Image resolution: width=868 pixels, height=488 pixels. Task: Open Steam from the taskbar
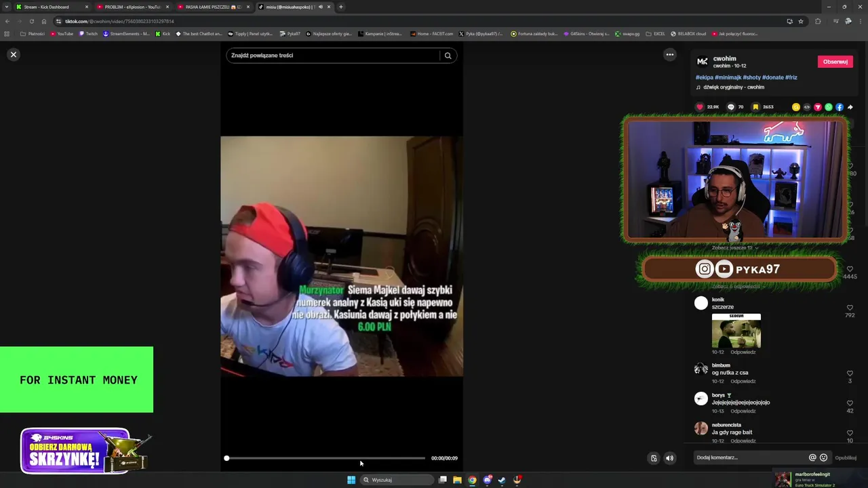(502, 480)
